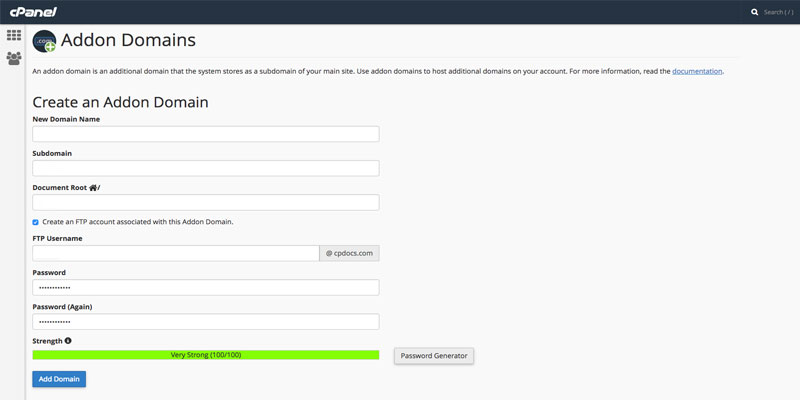Open the apps grid icon in sidebar
The width and height of the screenshot is (800, 400).
click(x=14, y=35)
